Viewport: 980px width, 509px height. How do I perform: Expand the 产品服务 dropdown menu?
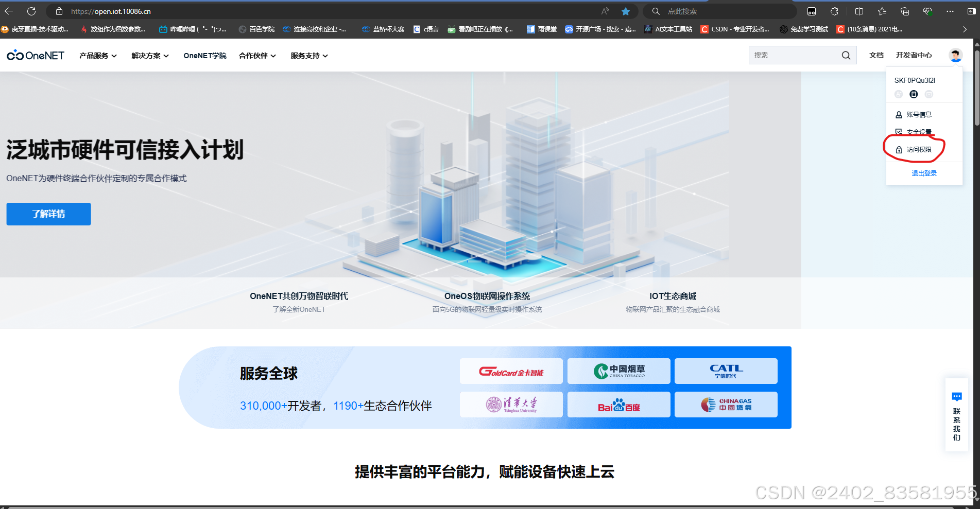click(98, 56)
